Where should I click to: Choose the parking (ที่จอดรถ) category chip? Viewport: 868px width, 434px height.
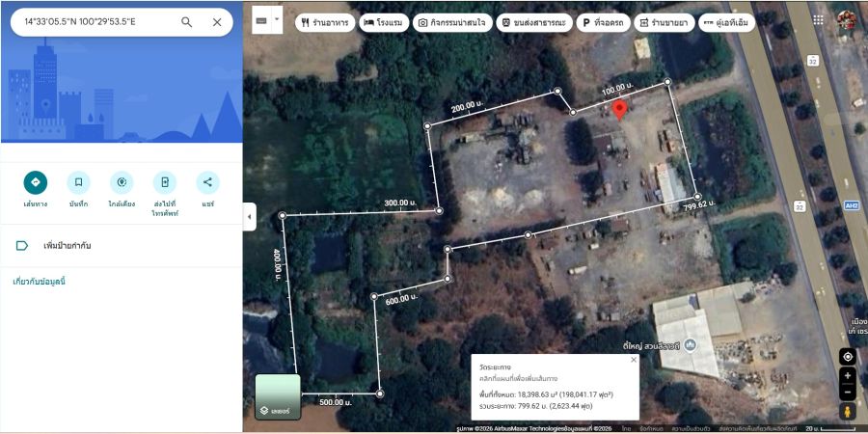[602, 22]
